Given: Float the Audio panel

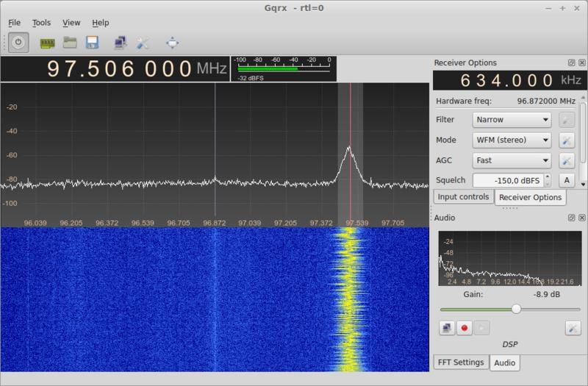Looking at the screenshot, I should coord(571,218).
